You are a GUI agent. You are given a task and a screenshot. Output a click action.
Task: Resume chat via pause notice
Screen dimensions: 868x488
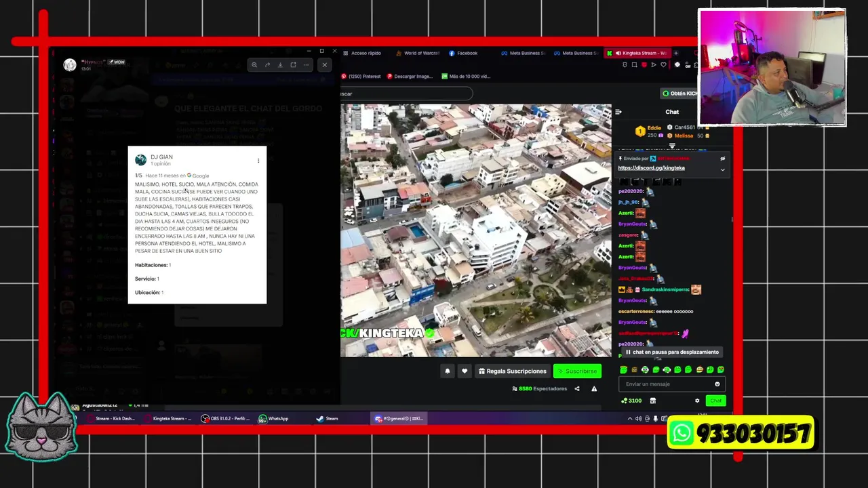click(x=671, y=352)
